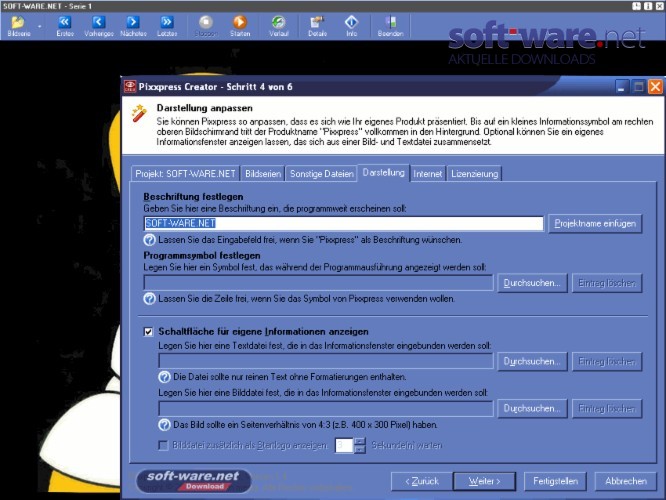Image resolution: width=666 pixels, height=500 pixels.
Task: Switch to the Projekt: SOFT-WARE.NET tab
Action: click(185, 174)
